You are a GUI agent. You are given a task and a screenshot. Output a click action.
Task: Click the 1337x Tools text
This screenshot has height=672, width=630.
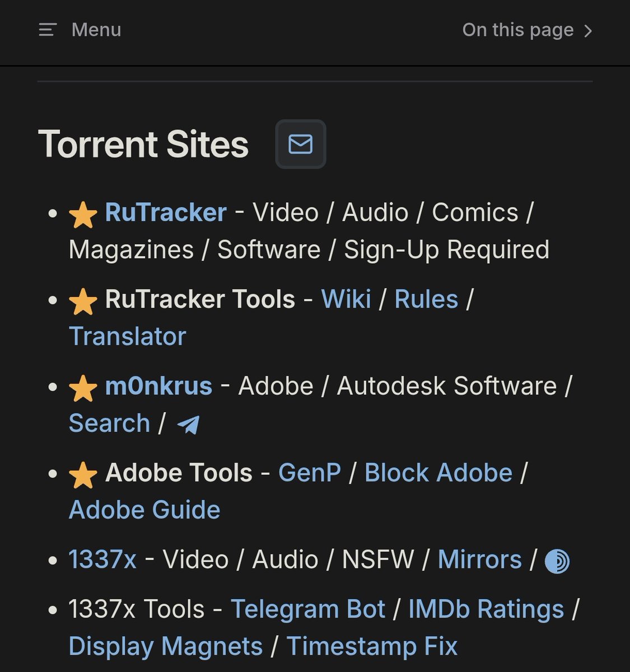click(x=137, y=609)
